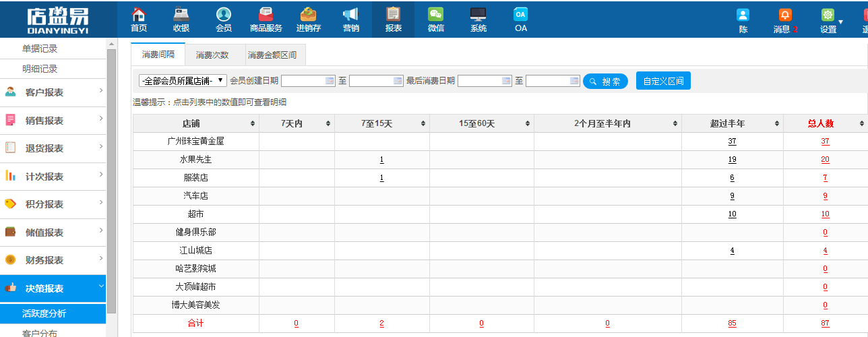Open calendar for 会员创建日期 start date

click(x=330, y=81)
